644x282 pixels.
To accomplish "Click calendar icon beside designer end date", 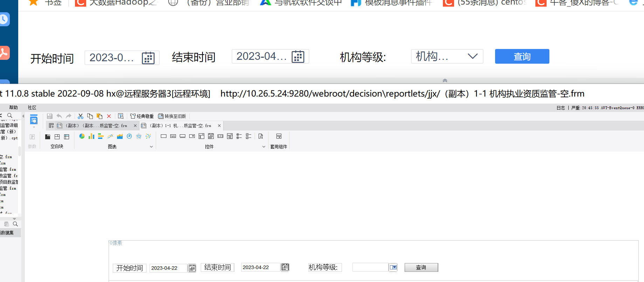I will 285,267.
